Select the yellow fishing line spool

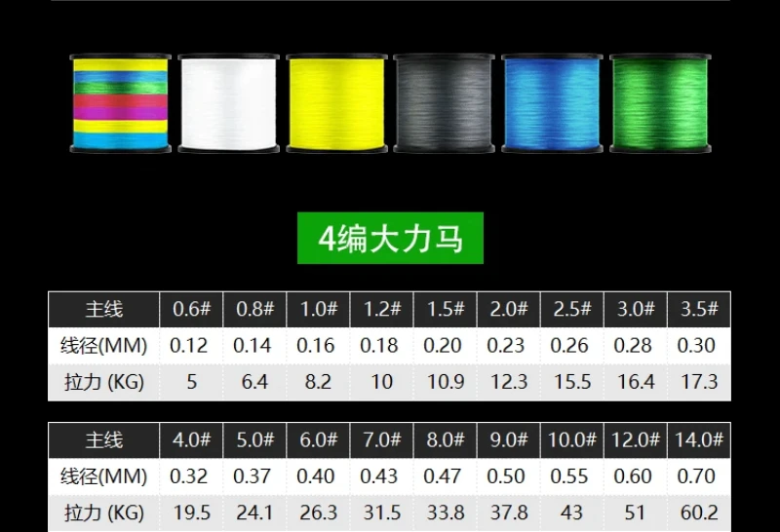click(336, 103)
